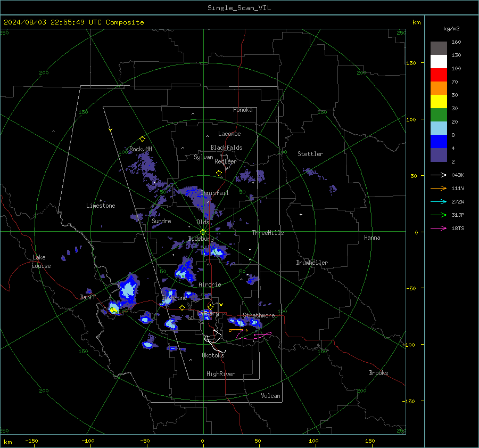
Task: Click the 2024/08/03 22:55:49 UTC Composite timestamp
Action: click(73, 22)
